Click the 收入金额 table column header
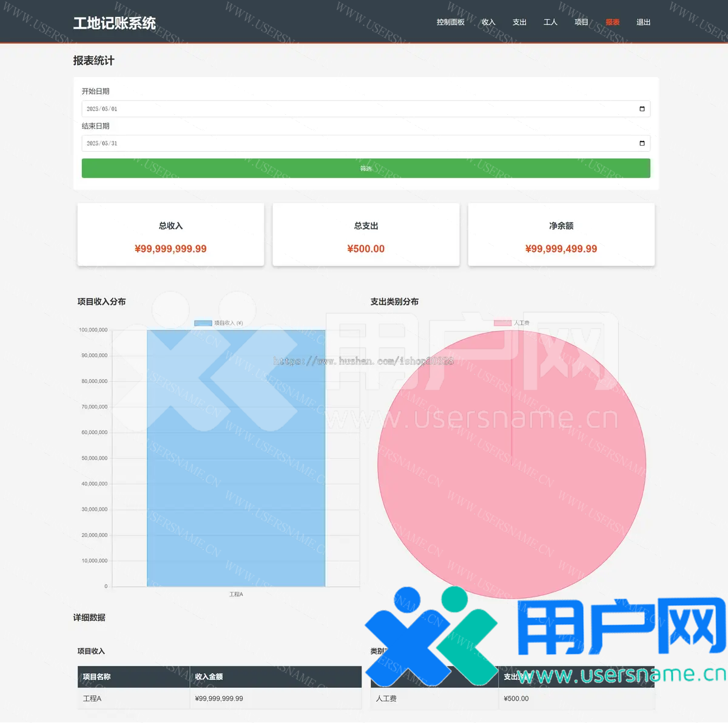 coord(209,677)
